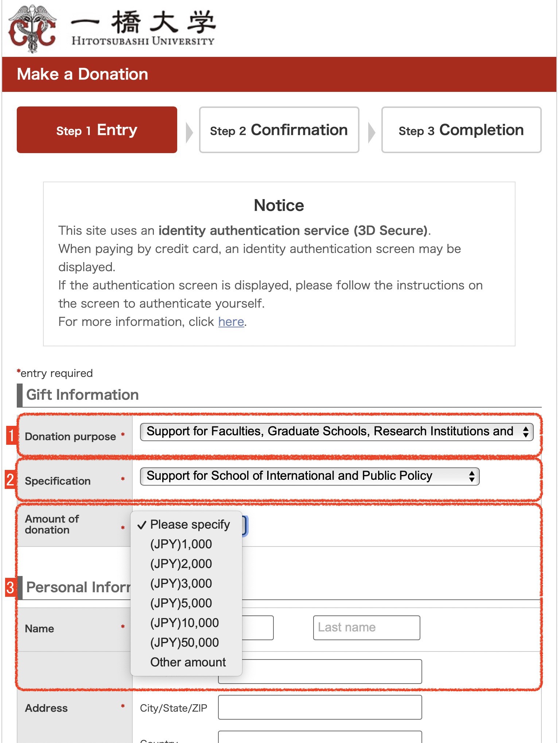560x743 pixels.
Task: Click the Hitotsubashi University name text logo
Action: tap(143, 28)
